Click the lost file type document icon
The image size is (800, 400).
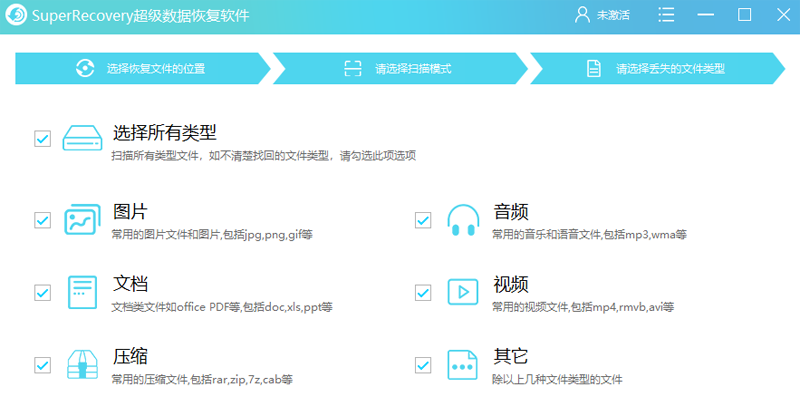pos(594,68)
